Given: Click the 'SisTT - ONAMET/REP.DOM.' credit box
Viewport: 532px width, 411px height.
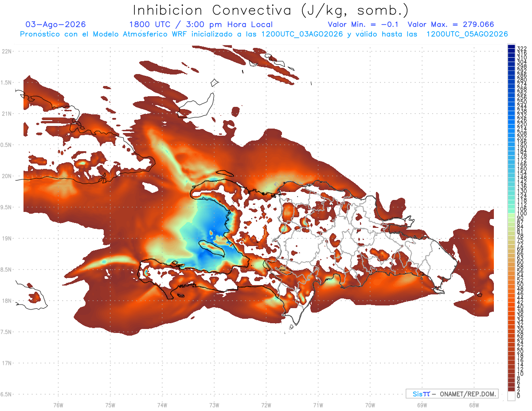Looking at the screenshot, I should (452, 394).
